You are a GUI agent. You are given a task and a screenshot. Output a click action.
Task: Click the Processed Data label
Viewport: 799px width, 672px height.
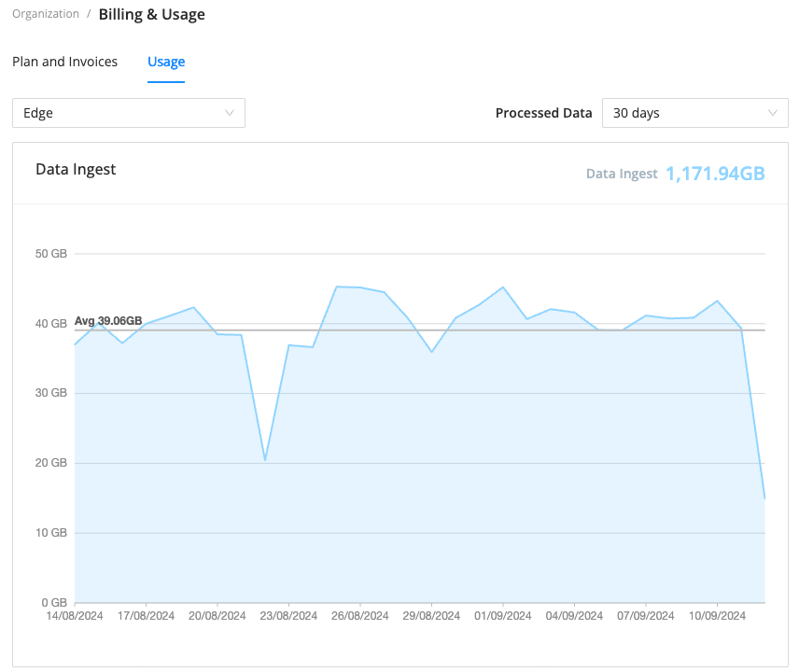point(543,112)
